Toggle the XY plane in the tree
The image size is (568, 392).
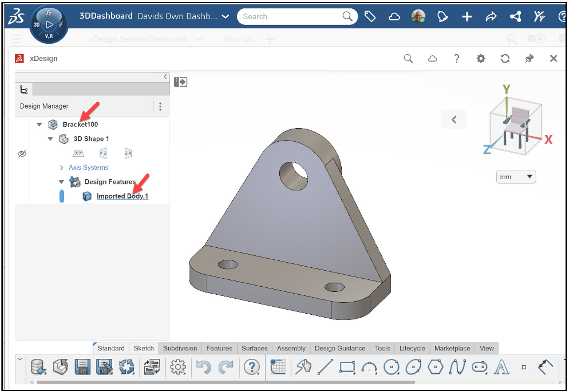coord(78,153)
